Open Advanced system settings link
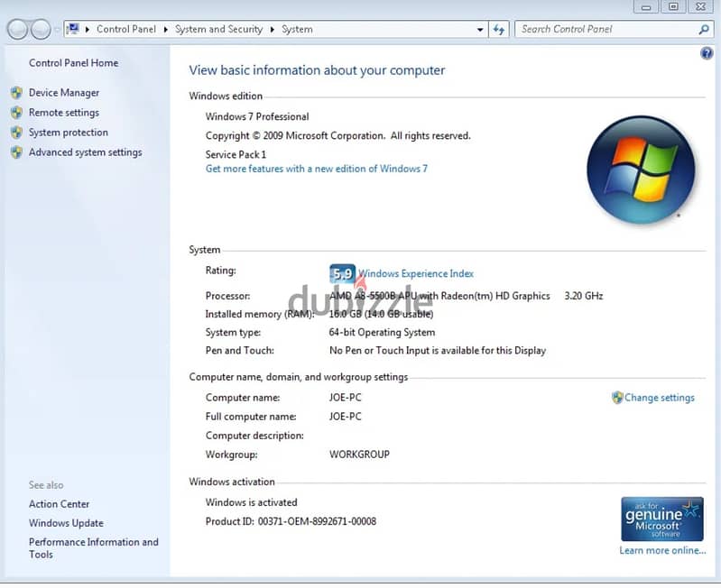 tap(86, 152)
